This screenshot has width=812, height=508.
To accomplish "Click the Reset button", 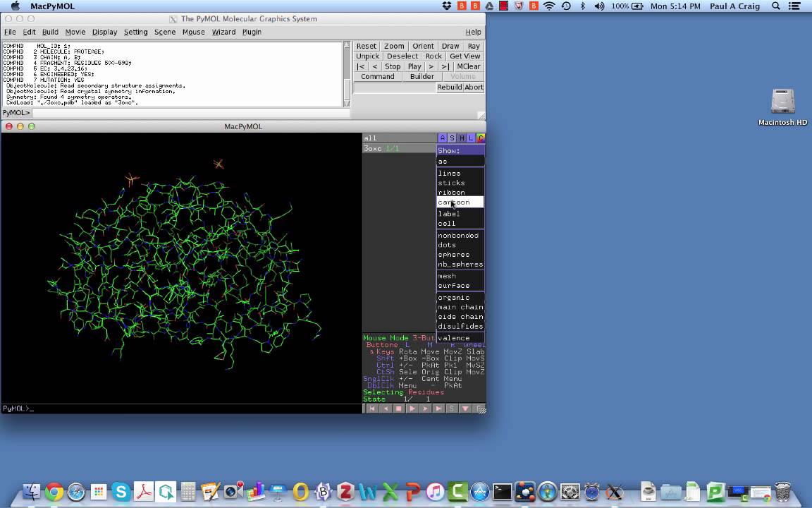I will click(x=367, y=46).
